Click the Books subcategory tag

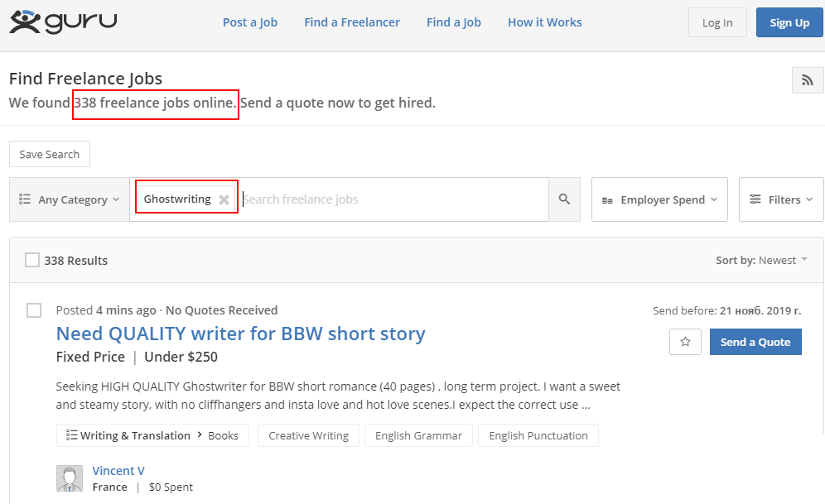(x=223, y=435)
